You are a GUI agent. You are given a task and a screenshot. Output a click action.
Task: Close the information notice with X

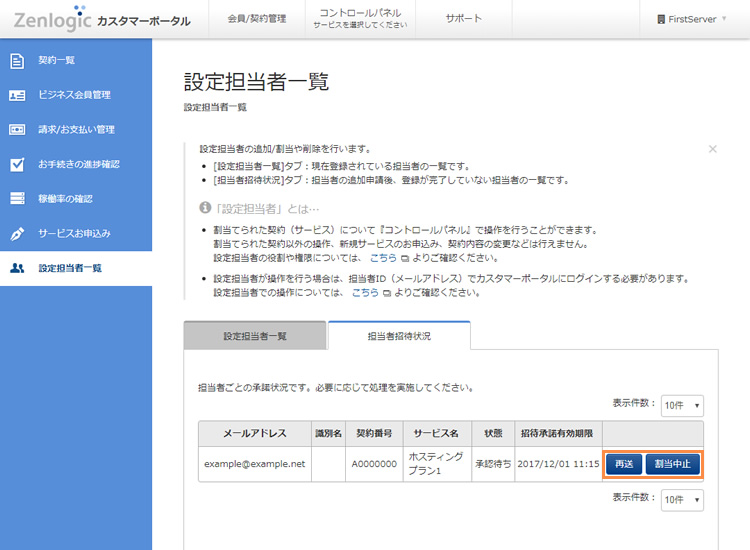[713, 149]
